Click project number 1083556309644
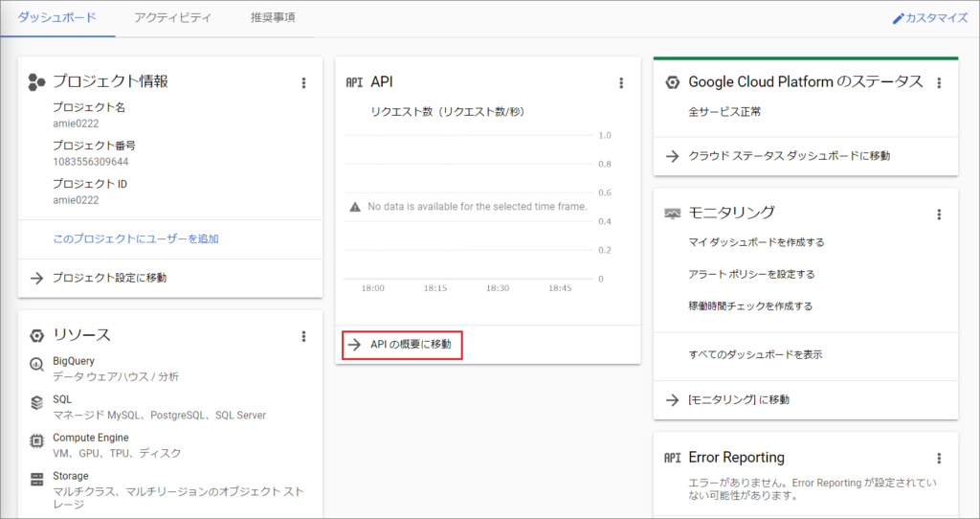The image size is (980, 519). 91,162
